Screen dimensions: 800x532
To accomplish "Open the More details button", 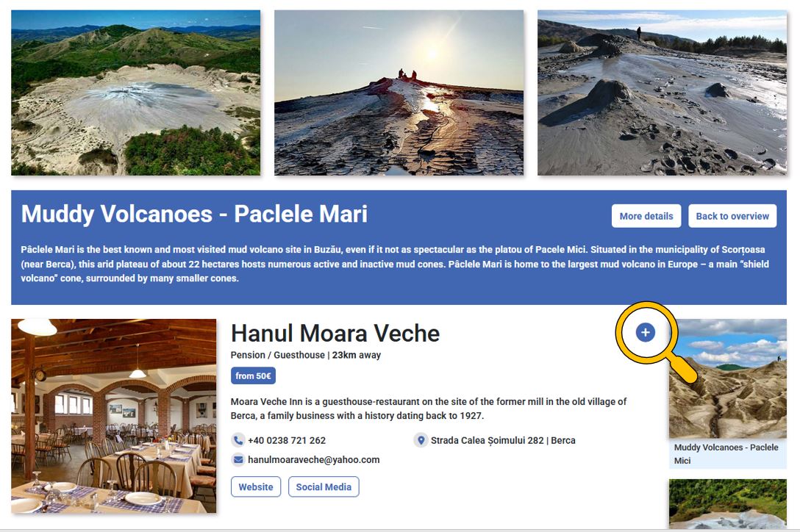I will (646, 216).
